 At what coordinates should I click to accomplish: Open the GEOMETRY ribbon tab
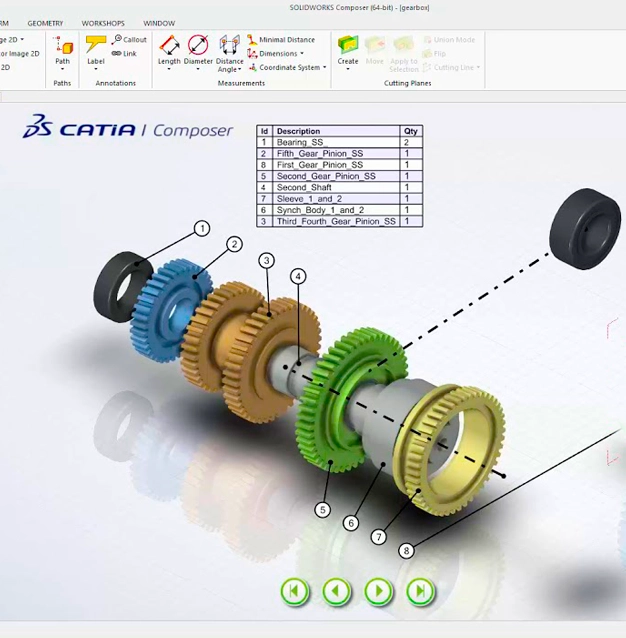[45, 23]
